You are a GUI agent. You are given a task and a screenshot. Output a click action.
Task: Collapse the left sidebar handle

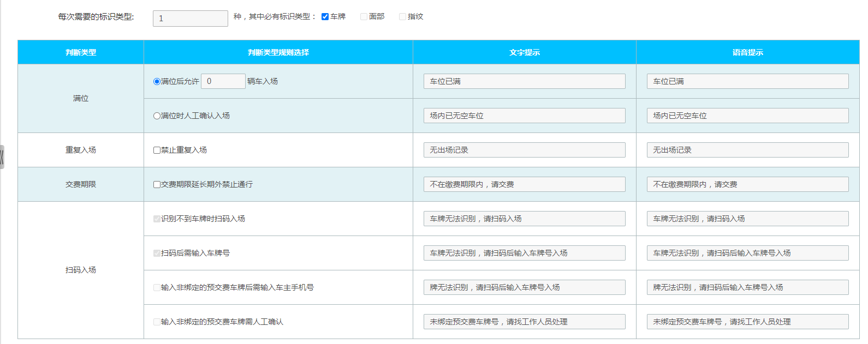pos(2,157)
